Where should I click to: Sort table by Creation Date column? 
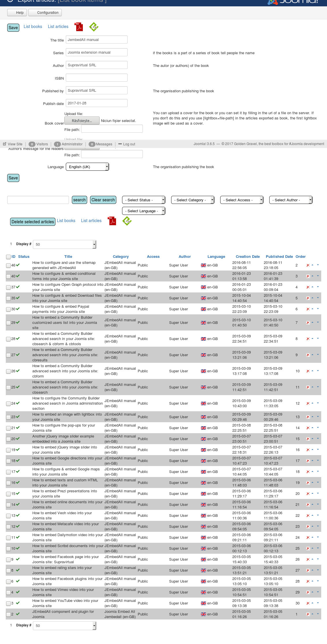(248, 256)
